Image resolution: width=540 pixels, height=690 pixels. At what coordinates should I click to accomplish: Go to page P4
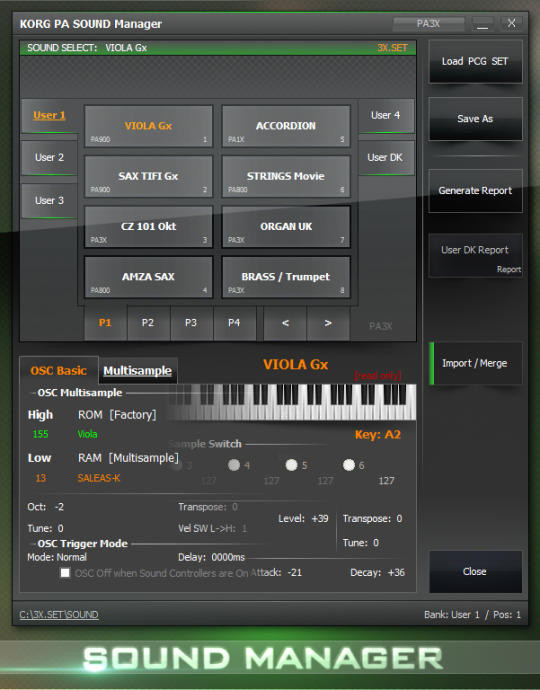(x=234, y=323)
